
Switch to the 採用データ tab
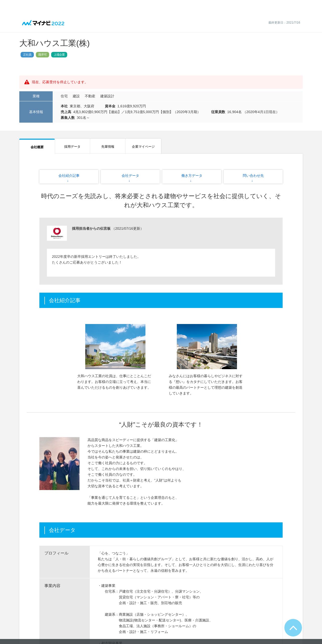pyautogui.click(x=72, y=146)
